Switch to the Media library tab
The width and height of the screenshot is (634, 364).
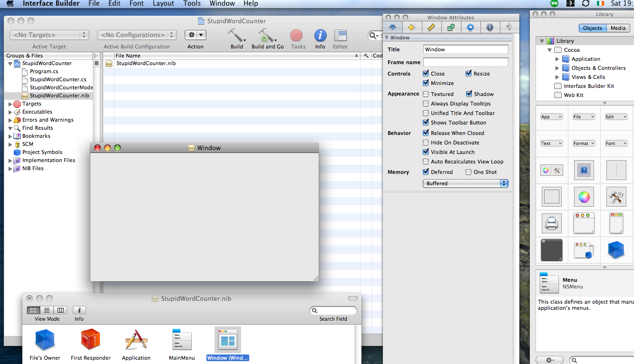click(618, 28)
